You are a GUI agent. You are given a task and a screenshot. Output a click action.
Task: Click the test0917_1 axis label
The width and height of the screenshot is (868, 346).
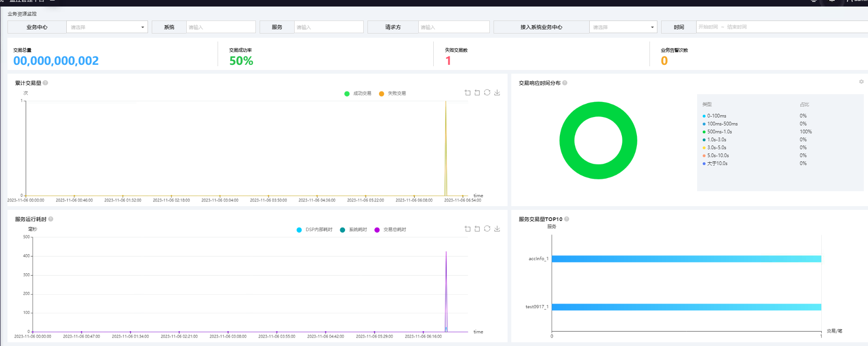537,306
